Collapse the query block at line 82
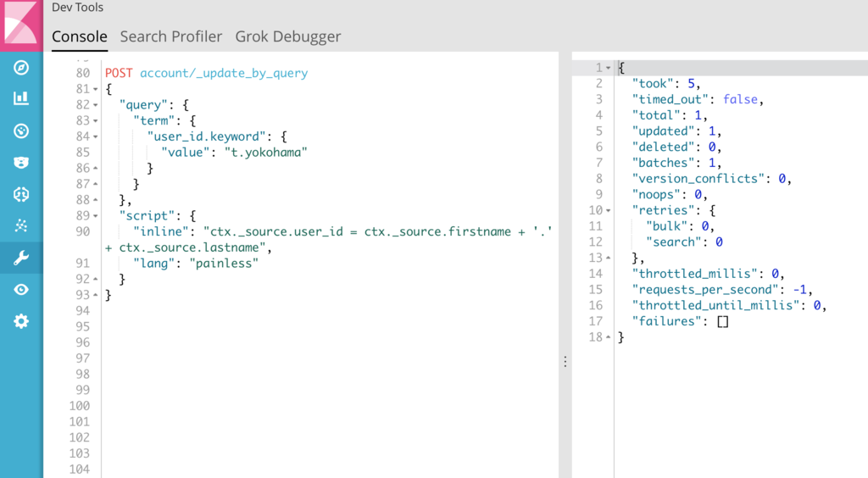868x478 pixels. click(x=96, y=105)
